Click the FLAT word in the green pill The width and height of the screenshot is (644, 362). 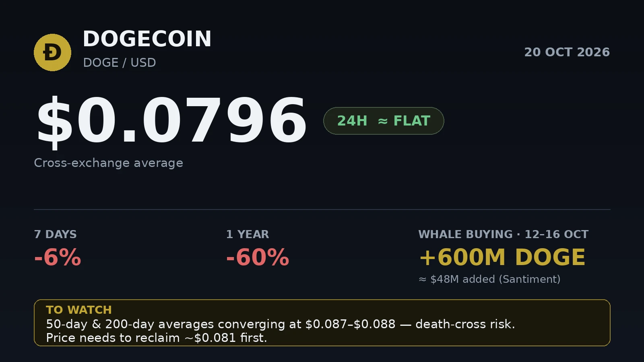click(412, 121)
